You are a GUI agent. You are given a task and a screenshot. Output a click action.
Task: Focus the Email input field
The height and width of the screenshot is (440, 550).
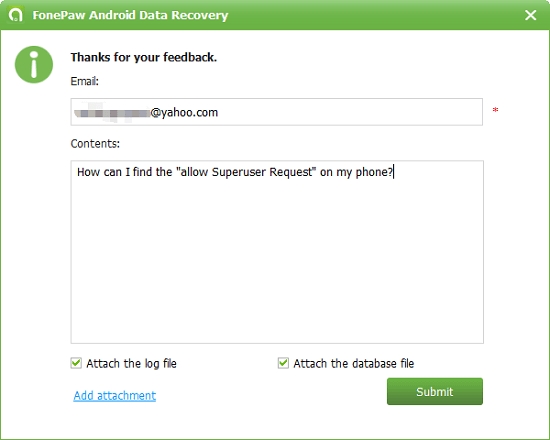276,112
